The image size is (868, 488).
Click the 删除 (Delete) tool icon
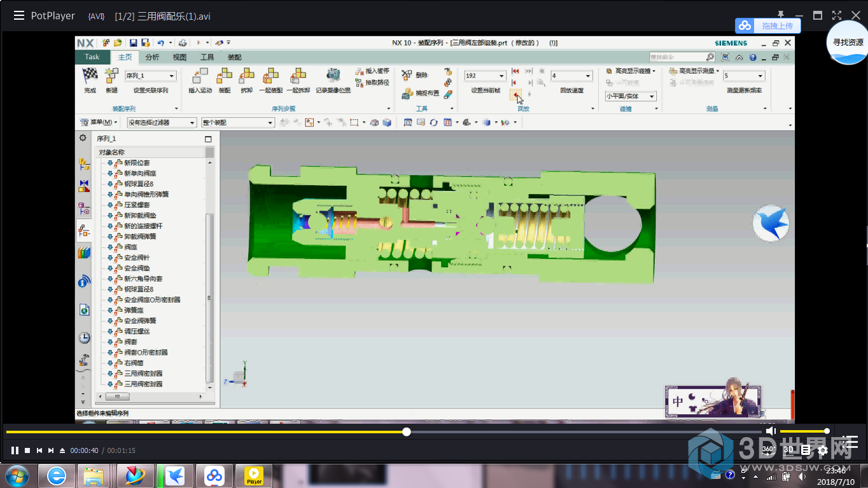pos(407,75)
